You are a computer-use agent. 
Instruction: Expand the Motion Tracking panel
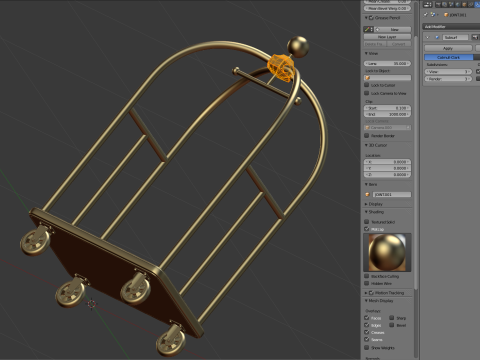(366, 293)
